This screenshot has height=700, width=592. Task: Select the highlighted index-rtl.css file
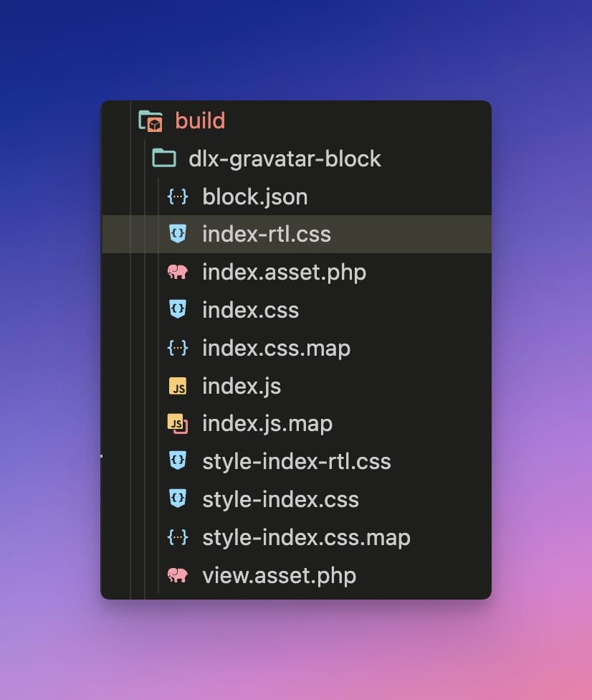[267, 234]
